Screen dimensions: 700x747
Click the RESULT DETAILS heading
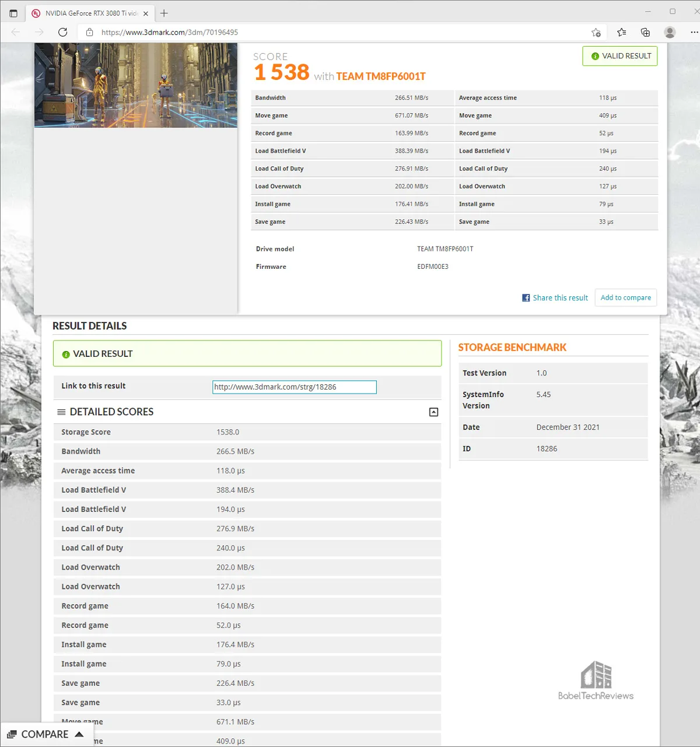89,326
